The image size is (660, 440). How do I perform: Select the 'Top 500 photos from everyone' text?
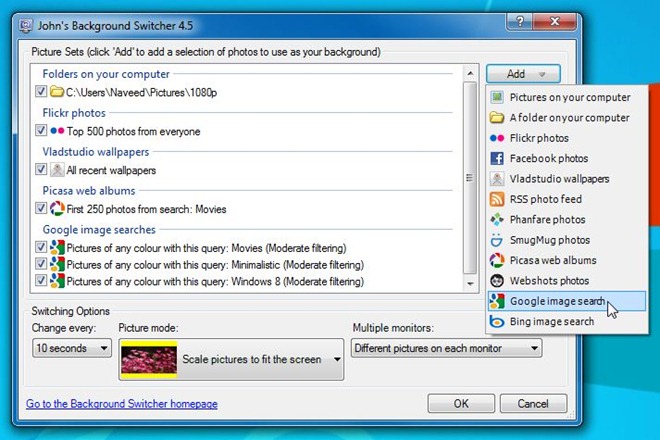pyautogui.click(x=133, y=131)
